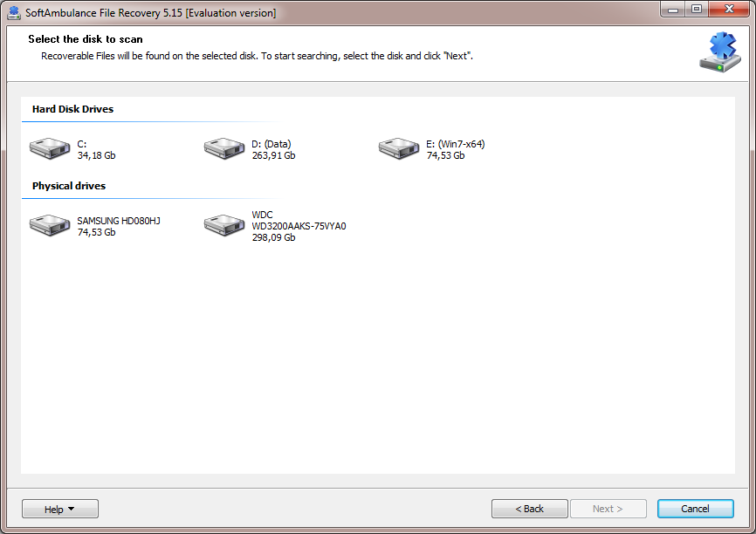Select the E: (Win7-x64) drive icon
The width and height of the screenshot is (756, 534).
[399, 148]
